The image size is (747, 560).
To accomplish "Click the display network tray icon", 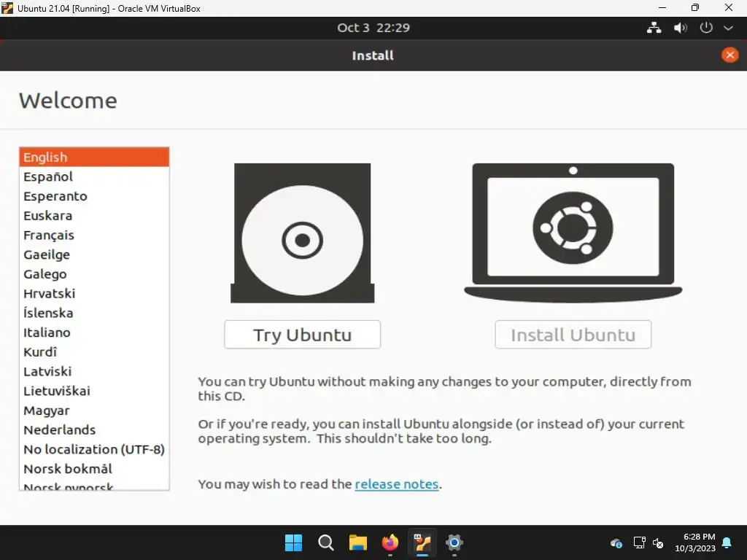I will coord(639,542).
